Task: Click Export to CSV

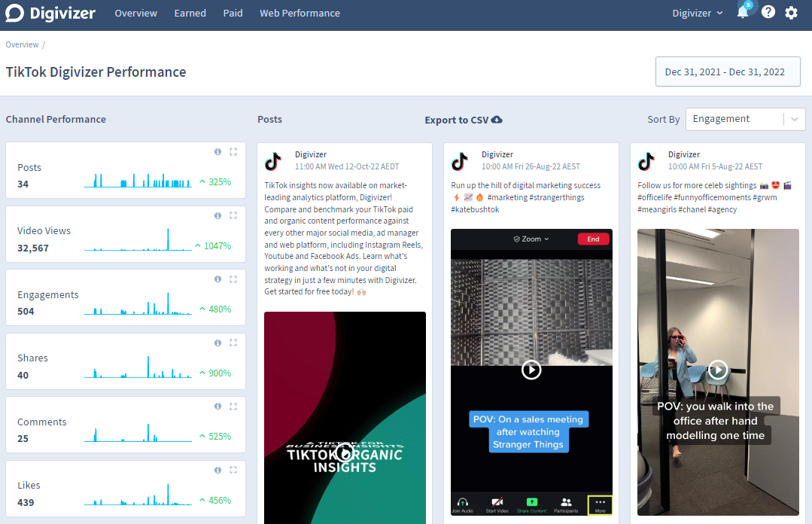Action: click(x=463, y=120)
